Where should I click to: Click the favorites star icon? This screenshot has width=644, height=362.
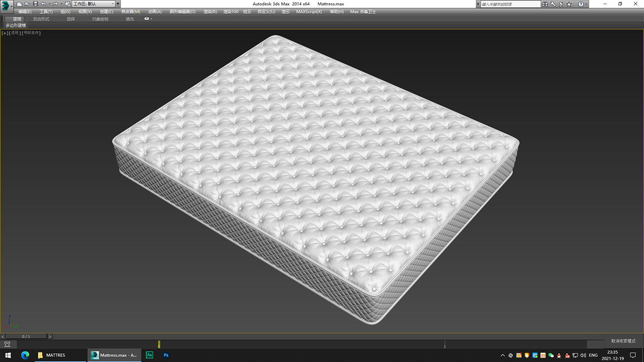pyautogui.click(x=569, y=4)
